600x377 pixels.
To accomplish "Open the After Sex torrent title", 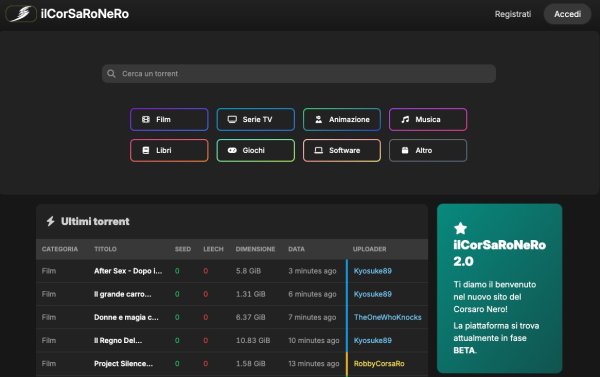I will [128, 271].
